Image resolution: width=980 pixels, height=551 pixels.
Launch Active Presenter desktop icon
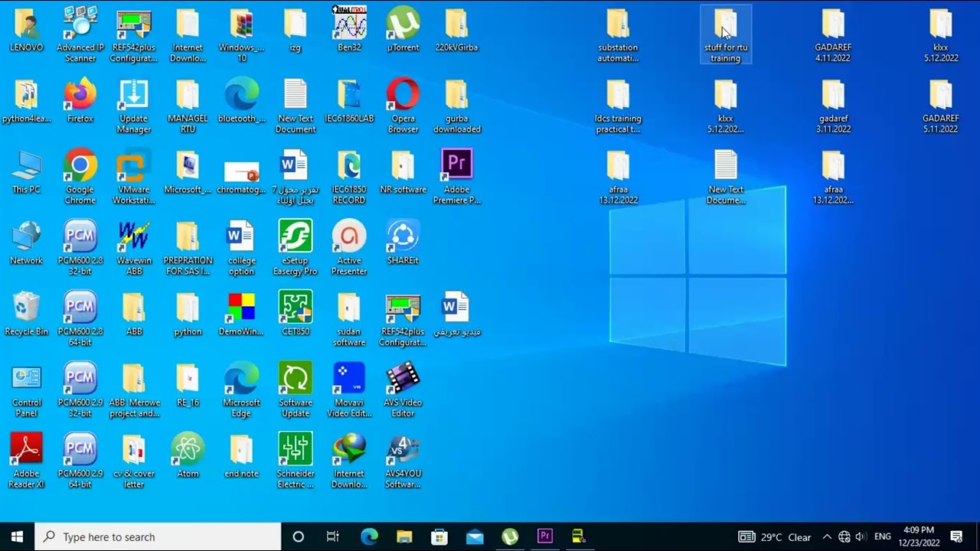[x=349, y=248]
